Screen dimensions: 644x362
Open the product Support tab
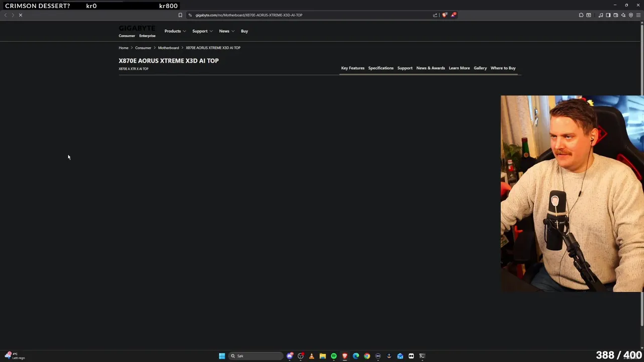[x=405, y=68]
